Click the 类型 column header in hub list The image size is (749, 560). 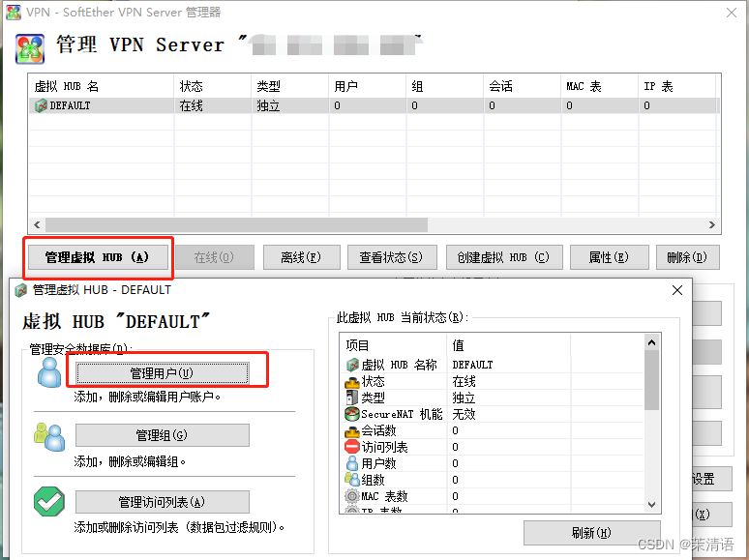(290, 86)
